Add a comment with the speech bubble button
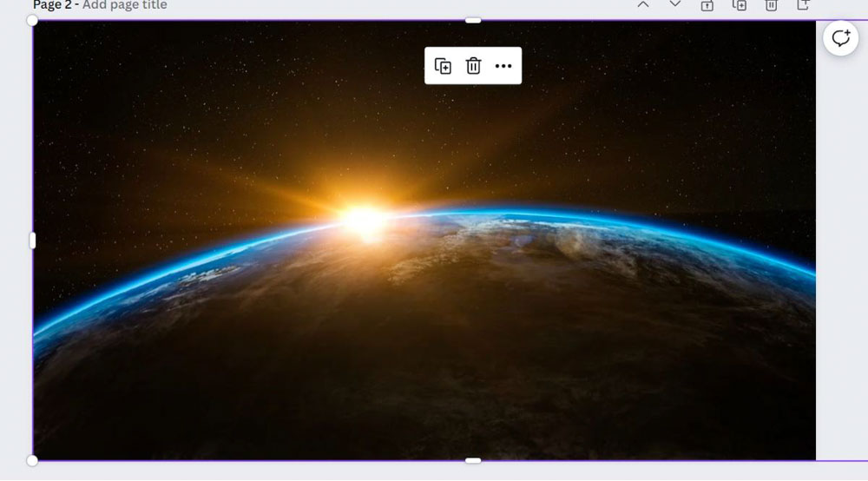This screenshot has height=481, width=868. 840,38
